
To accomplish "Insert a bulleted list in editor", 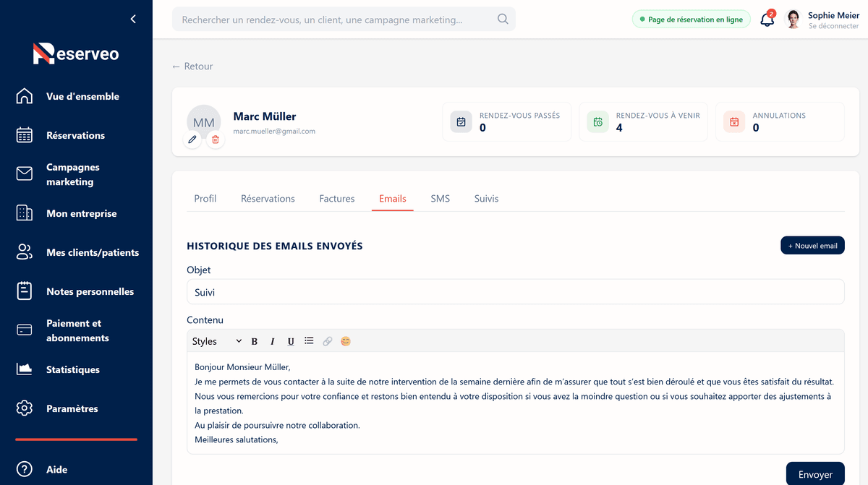I will coord(309,341).
